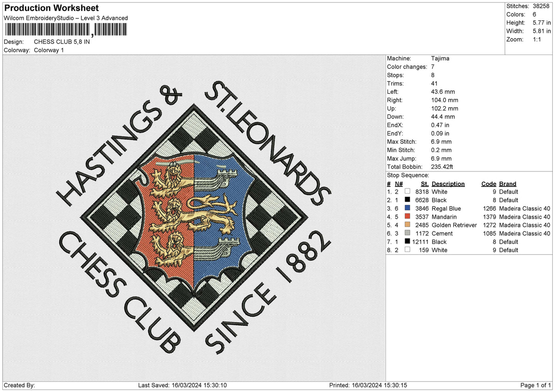Click thread code 1085
555x392 pixels.
point(490,233)
